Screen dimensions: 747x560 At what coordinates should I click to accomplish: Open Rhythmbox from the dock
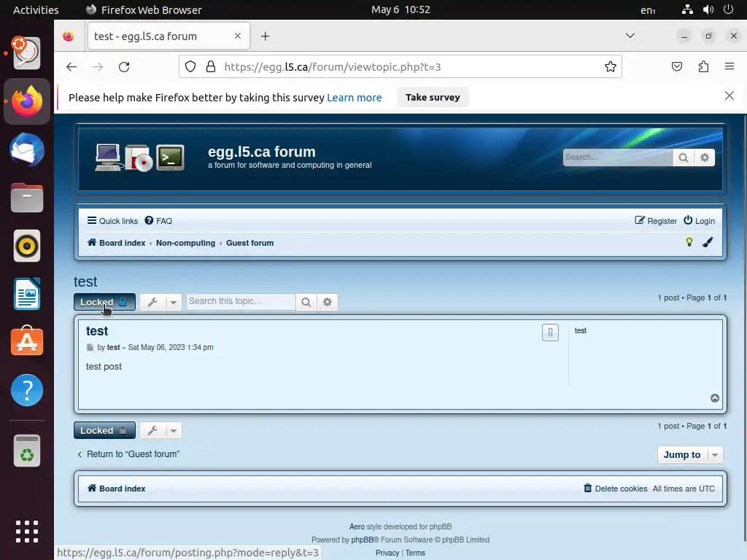(27, 246)
